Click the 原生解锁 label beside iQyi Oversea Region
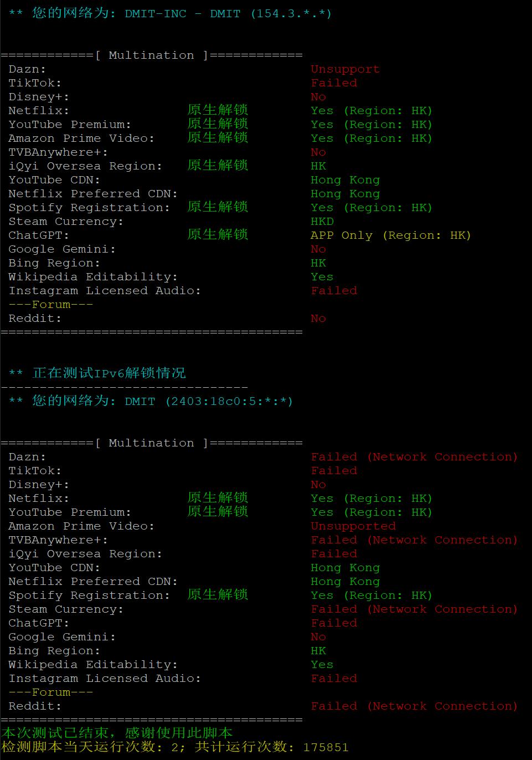Image resolution: width=532 pixels, height=760 pixels. point(218,166)
